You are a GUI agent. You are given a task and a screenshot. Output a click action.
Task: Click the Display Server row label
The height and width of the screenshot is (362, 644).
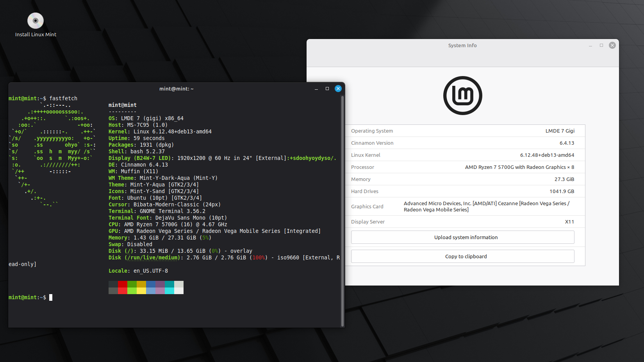pyautogui.click(x=368, y=222)
